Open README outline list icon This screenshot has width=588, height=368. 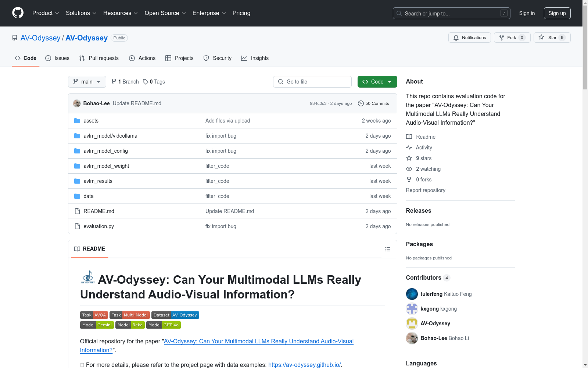388,249
